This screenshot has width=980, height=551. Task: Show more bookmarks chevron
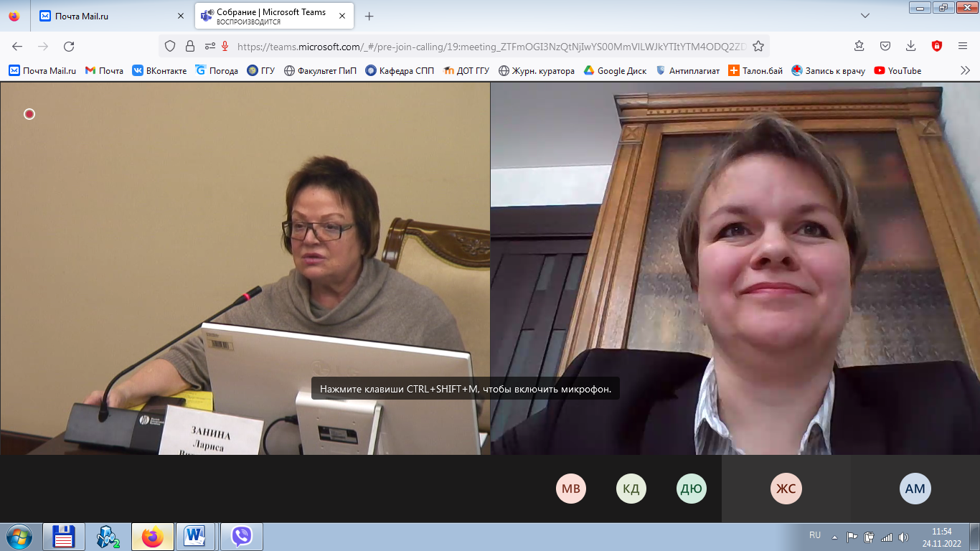tap(965, 70)
